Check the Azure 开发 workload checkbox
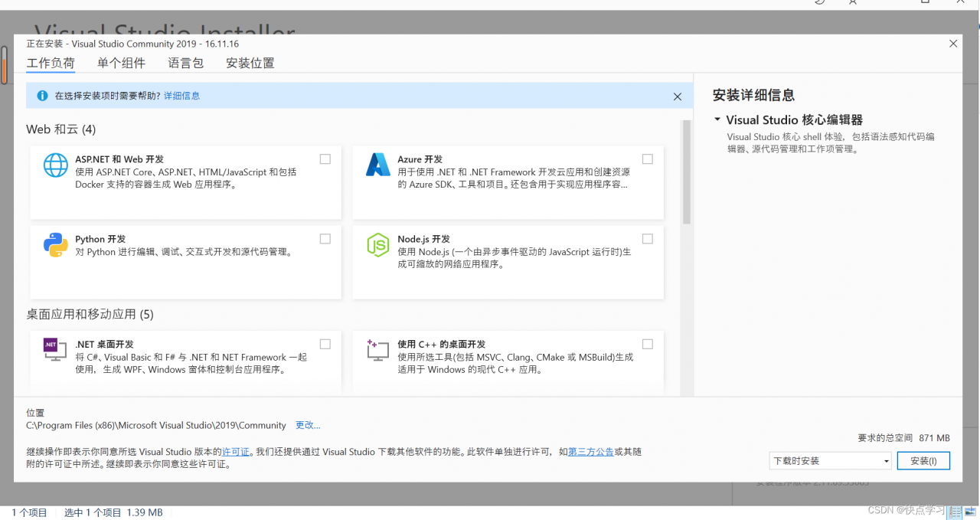This screenshot has width=980, height=520. (x=648, y=159)
